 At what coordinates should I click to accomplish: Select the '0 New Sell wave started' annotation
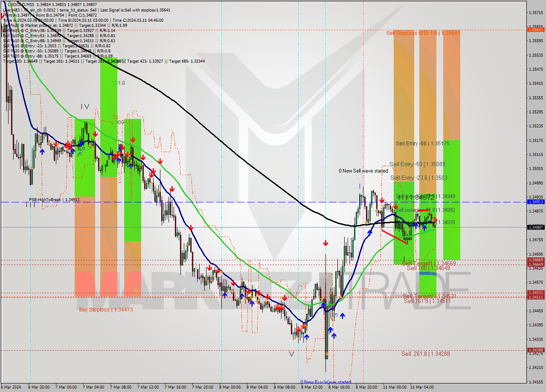pyautogui.click(x=363, y=171)
